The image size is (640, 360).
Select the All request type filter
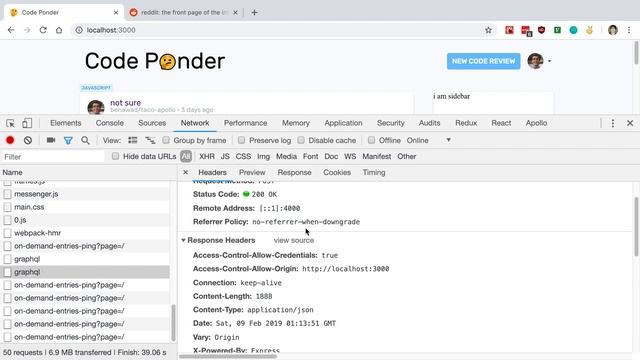pos(186,156)
